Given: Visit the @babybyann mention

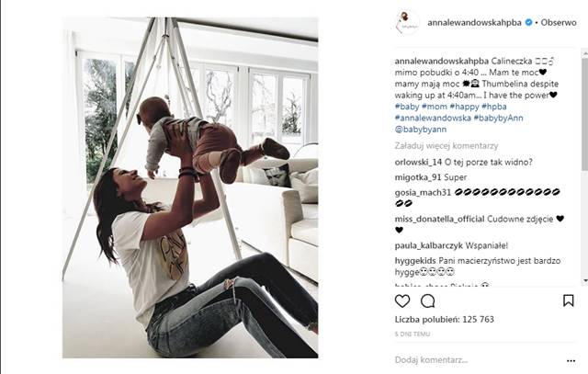Looking at the screenshot, I should click(x=421, y=130).
